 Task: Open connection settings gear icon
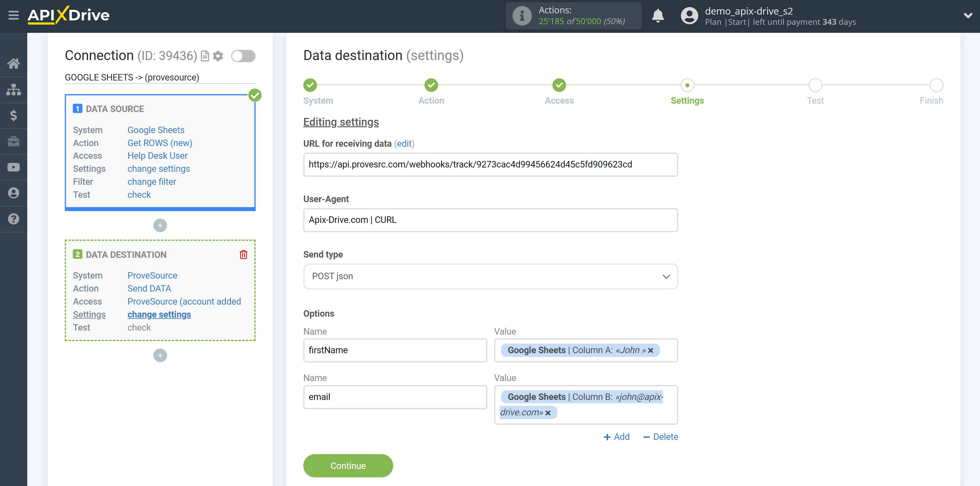(218, 56)
